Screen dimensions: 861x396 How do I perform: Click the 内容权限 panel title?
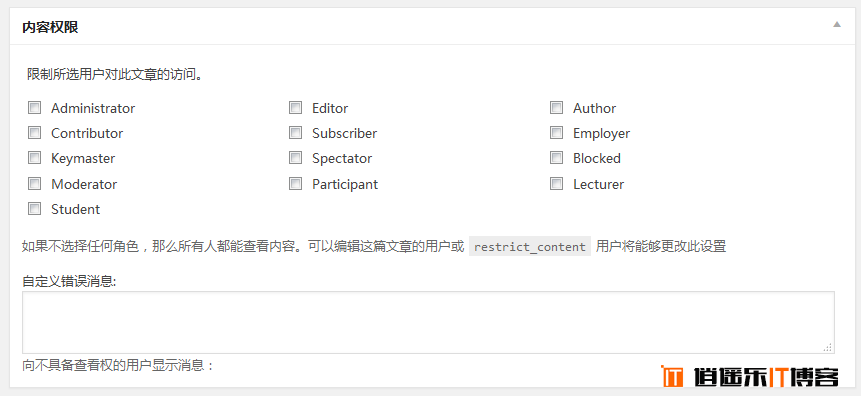coord(50,27)
